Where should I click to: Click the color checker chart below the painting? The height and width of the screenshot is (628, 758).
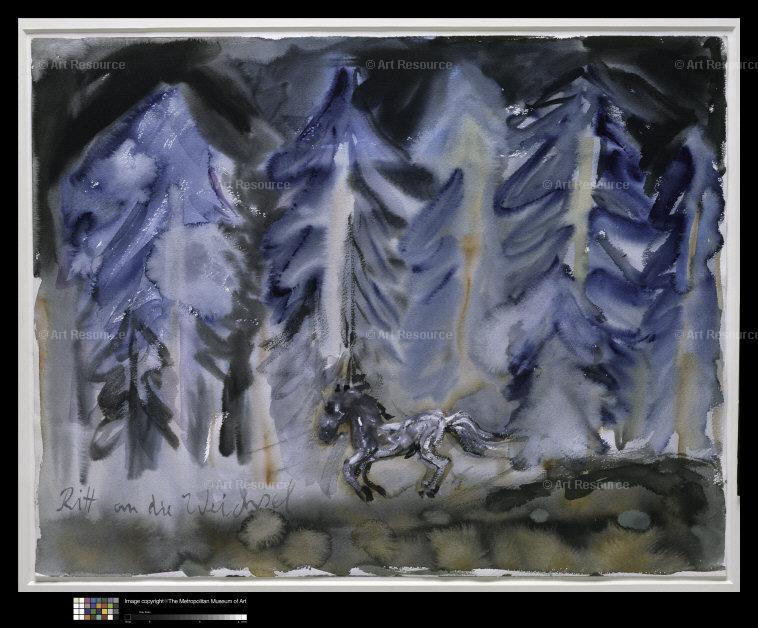point(96,608)
